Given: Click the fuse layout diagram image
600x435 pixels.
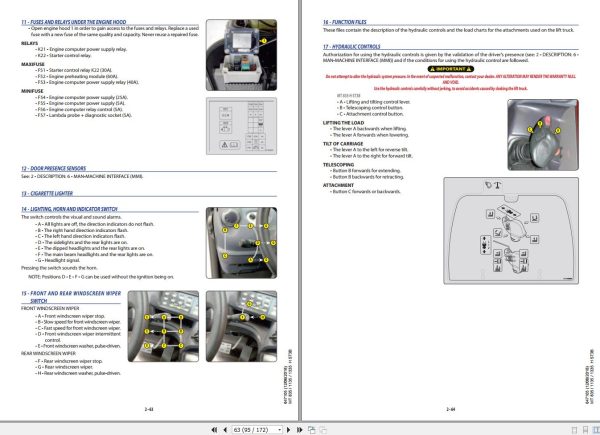Looking at the screenshot, I should [x=241, y=126].
